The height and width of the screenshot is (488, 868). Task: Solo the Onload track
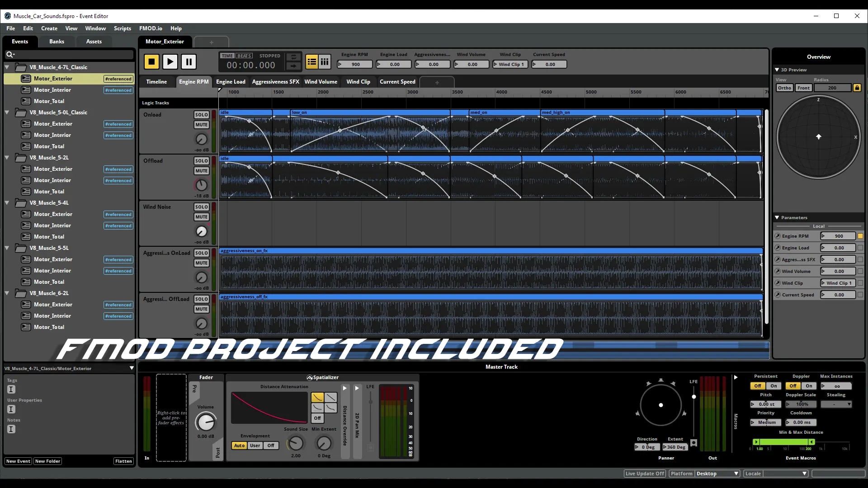pyautogui.click(x=201, y=115)
